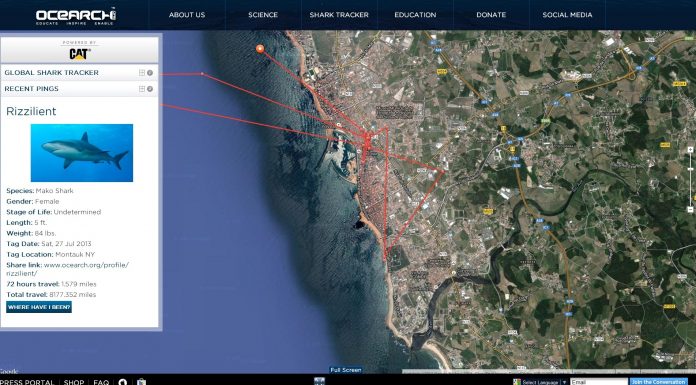Click the OCEARCH logo
This screenshot has height=385, width=696.
click(76, 16)
